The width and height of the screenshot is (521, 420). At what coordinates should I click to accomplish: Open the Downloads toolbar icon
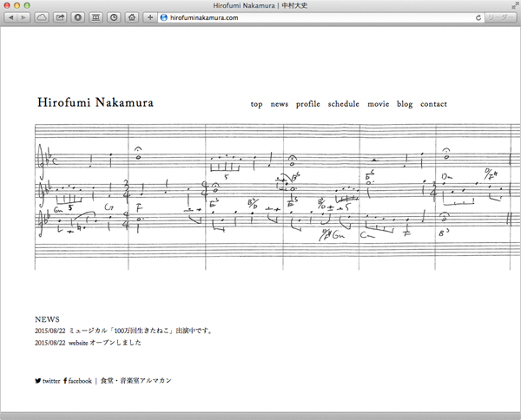[78, 17]
